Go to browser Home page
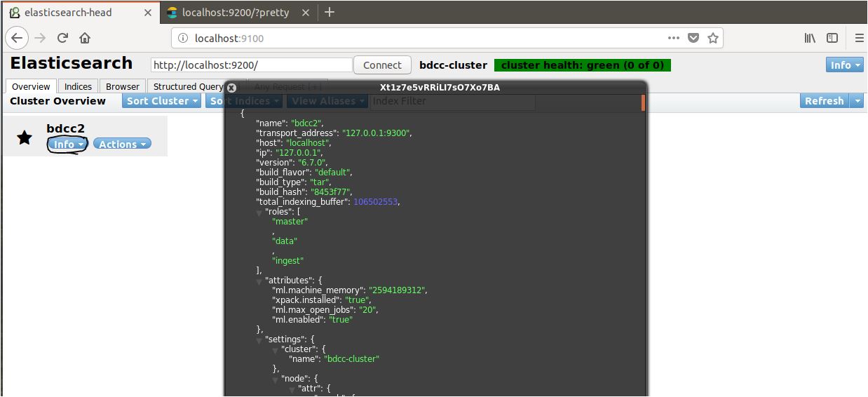This screenshot has height=397, width=868. click(85, 38)
